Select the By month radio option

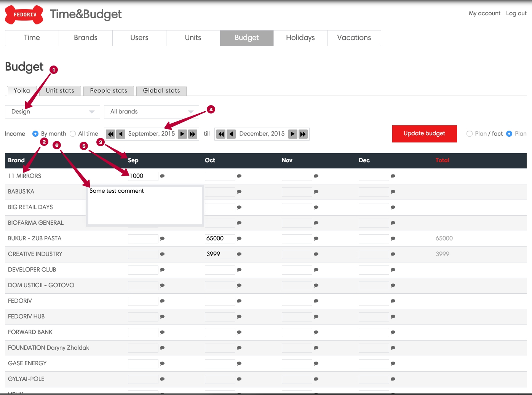coord(35,134)
